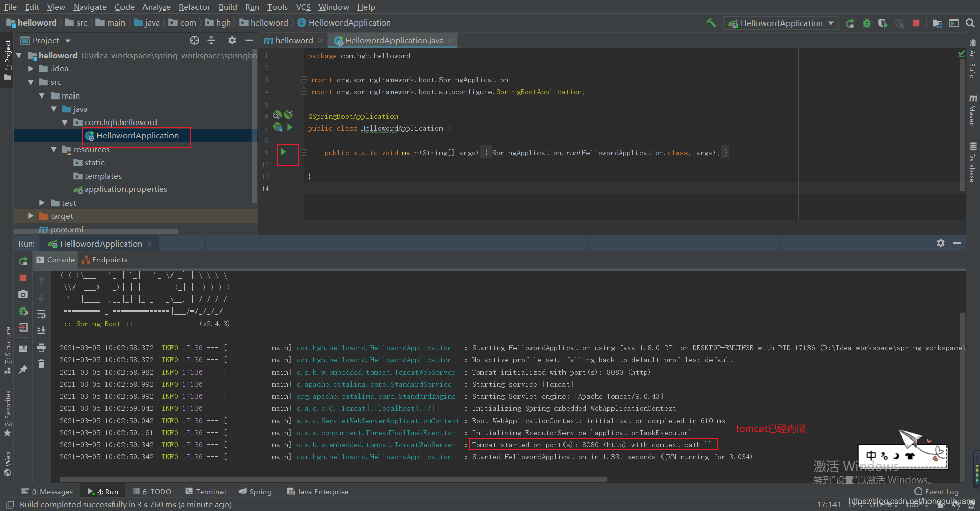
Task: Rerun application in Run panel
Action: click(23, 261)
